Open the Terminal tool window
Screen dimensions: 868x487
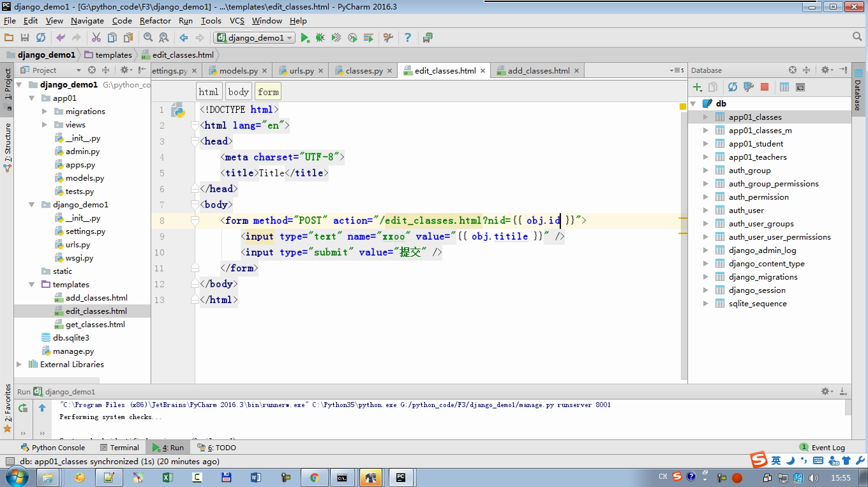(119, 448)
